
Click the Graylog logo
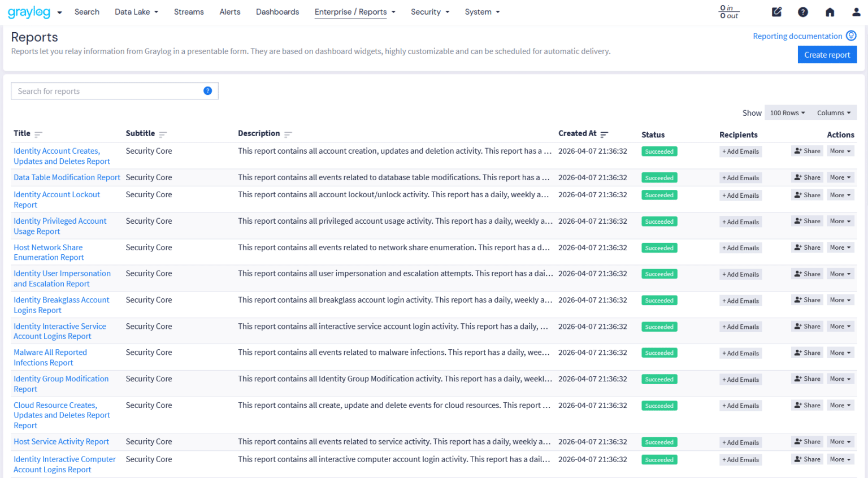pos(29,12)
